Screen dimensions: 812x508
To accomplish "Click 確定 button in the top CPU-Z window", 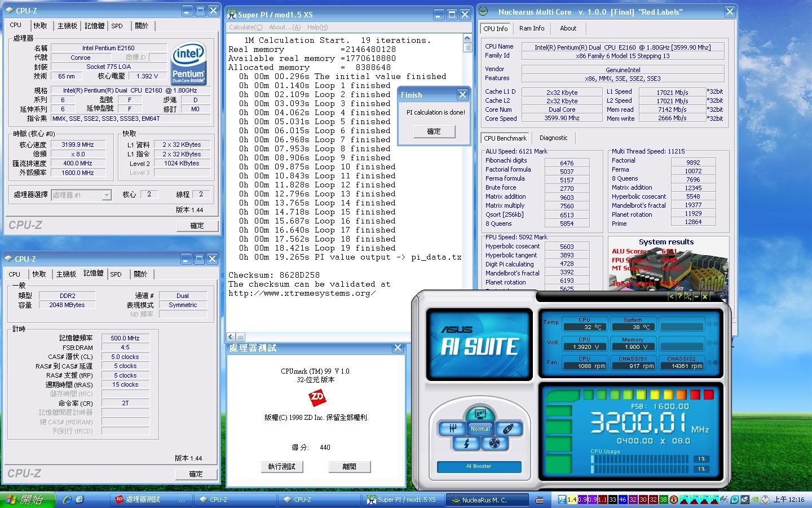I will tap(197, 226).
